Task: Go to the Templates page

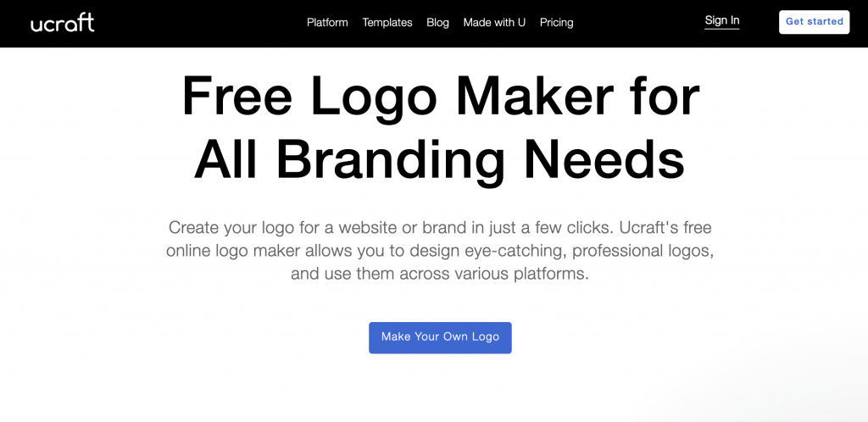Action: 387,23
